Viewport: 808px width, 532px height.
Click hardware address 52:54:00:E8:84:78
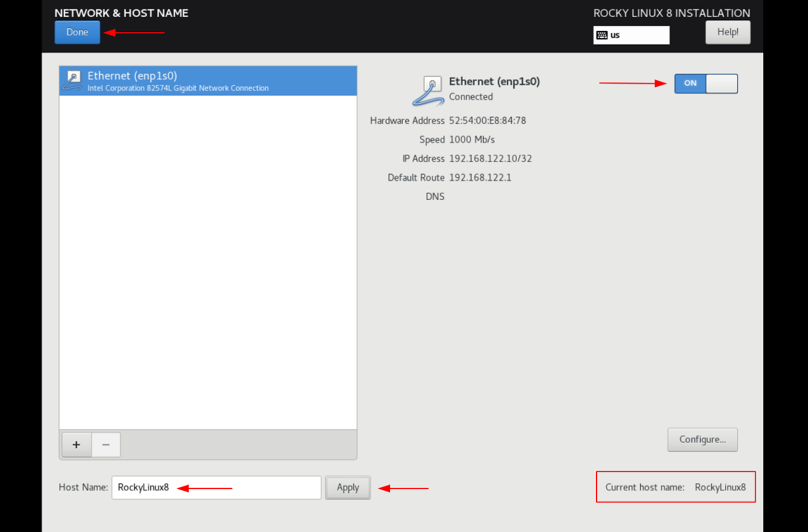(x=487, y=121)
